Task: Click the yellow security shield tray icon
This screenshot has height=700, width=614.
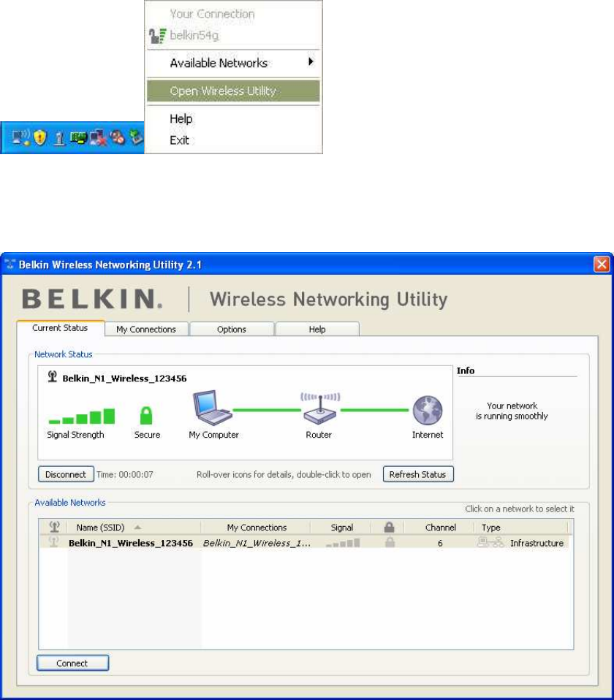Action: 40,137
